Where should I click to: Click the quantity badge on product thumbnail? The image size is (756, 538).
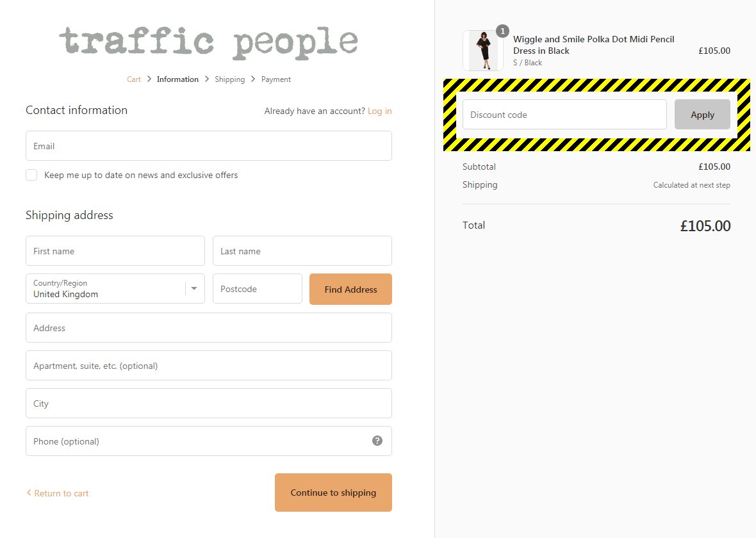pyautogui.click(x=502, y=31)
